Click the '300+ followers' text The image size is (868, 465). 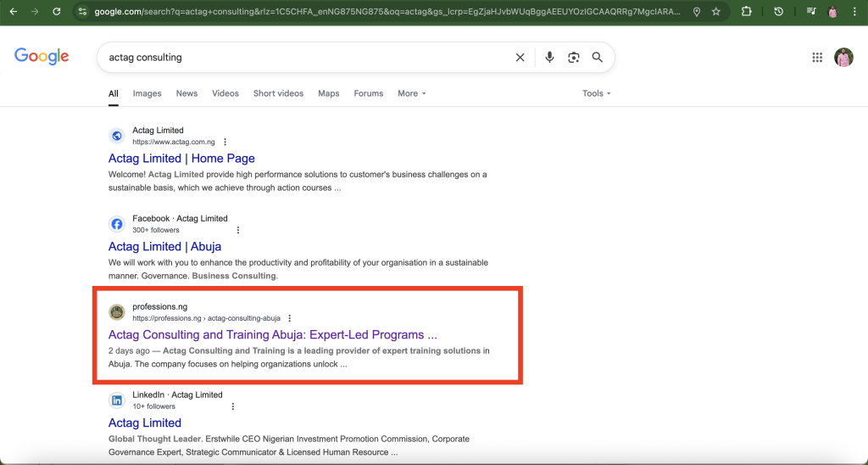(156, 230)
